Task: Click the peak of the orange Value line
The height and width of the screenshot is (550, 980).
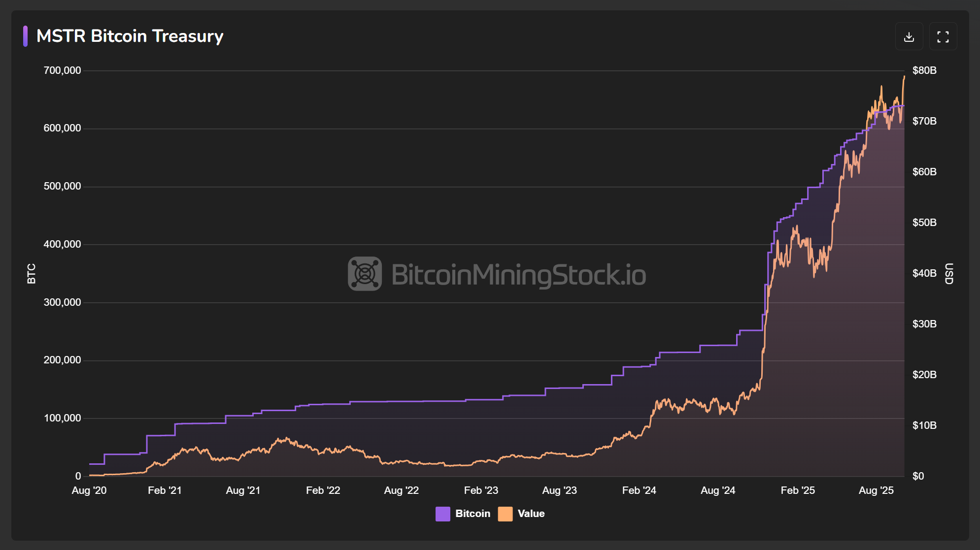Action: click(x=904, y=77)
